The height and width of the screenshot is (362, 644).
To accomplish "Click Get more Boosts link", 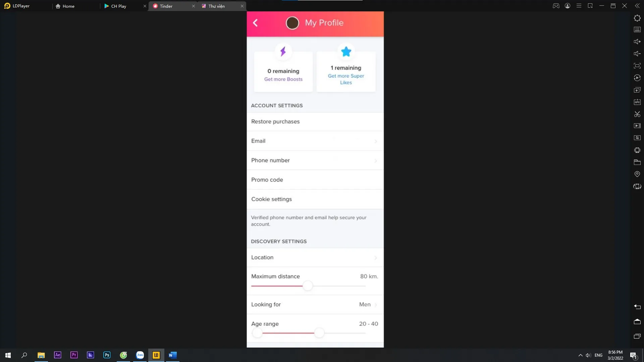I will 283,79.
